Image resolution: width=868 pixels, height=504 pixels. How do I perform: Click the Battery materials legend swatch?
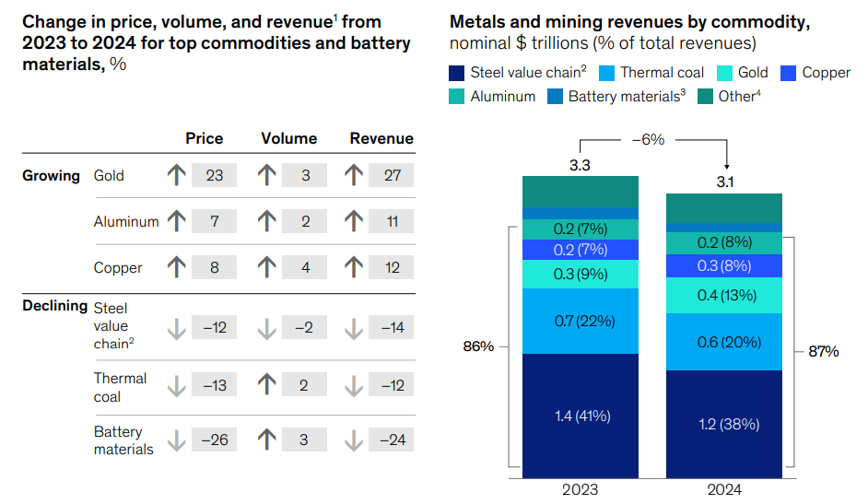coord(555,96)
